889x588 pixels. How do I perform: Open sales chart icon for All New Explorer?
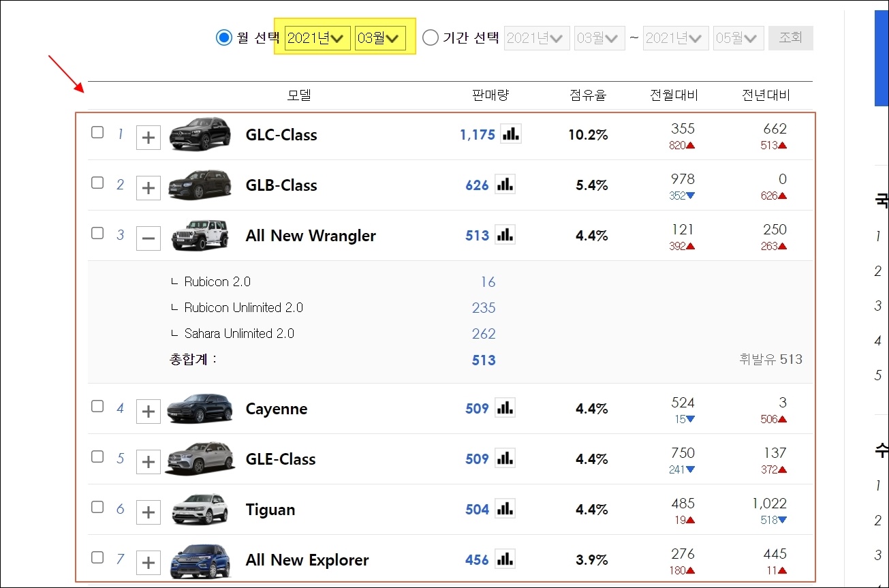click(x=505, y=559)
